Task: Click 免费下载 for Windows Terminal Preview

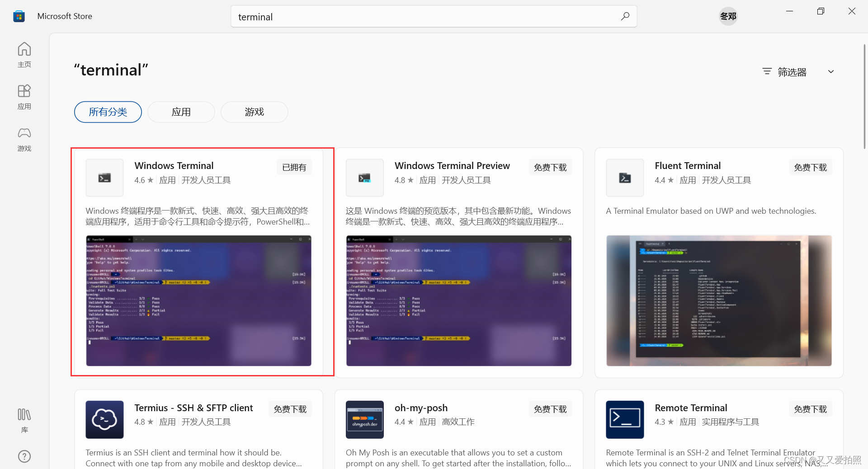Action: (550, 167)
